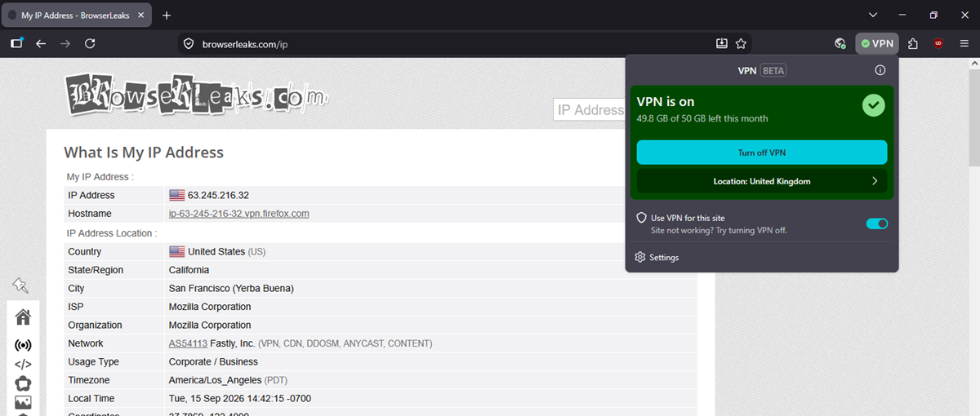Screen dimensions: 980x416
Task: Open the list all tabs dropdown
Action: point(873,15)
